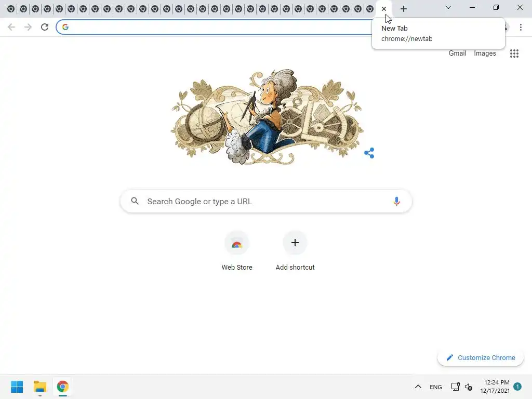
Task: Go back with the back arrow
Action: (x=11, y=27)
